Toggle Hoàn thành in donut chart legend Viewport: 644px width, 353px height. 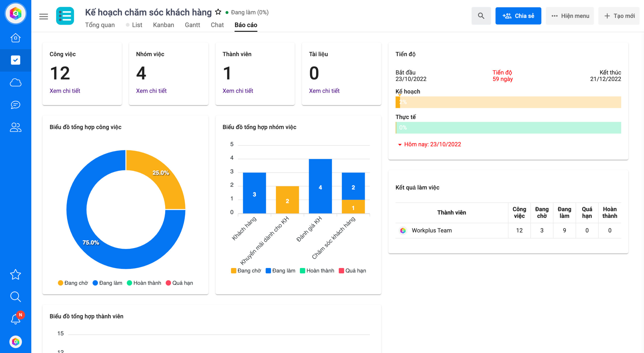tap(144, 283)
